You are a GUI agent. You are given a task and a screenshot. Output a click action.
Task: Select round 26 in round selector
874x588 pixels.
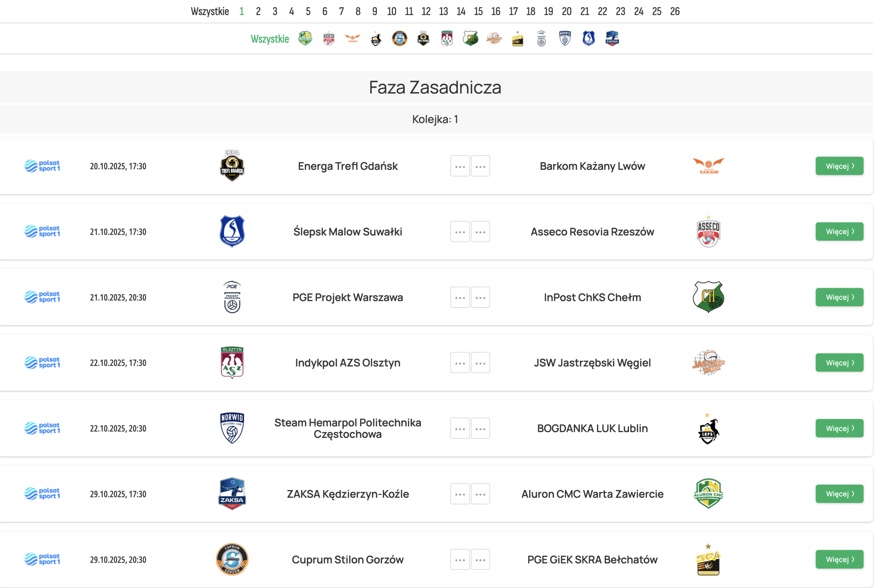(674, 12)
